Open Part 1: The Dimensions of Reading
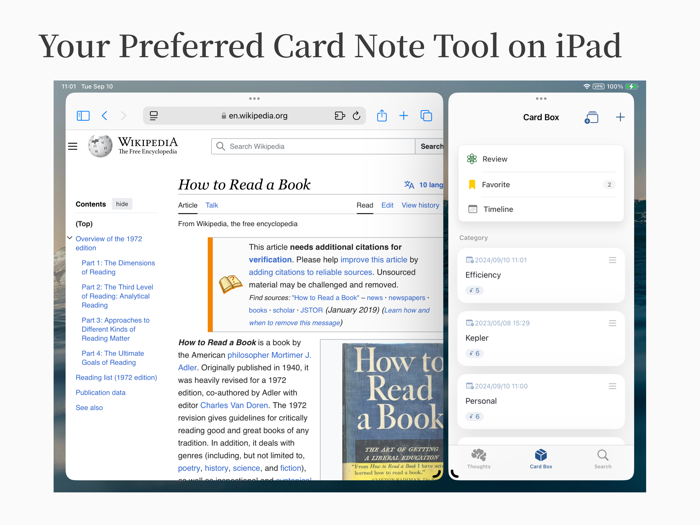Screen dimensions: 700x525 pyautogui.click(x=118, y=267)
